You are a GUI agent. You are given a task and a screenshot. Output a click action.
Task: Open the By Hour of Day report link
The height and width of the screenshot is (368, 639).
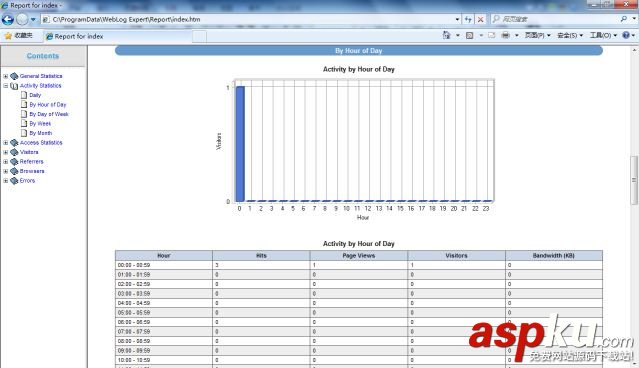48,105
